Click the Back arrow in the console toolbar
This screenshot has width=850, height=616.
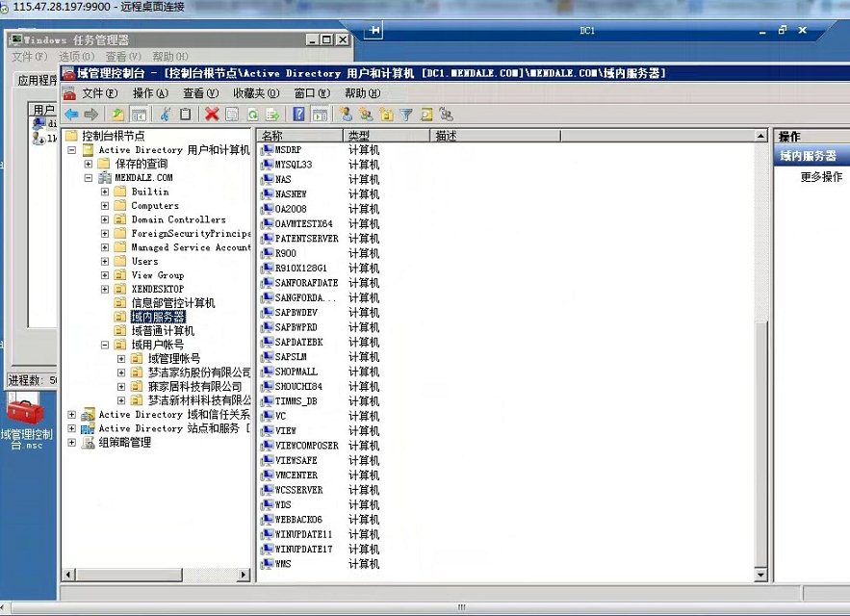coord(71,115)
